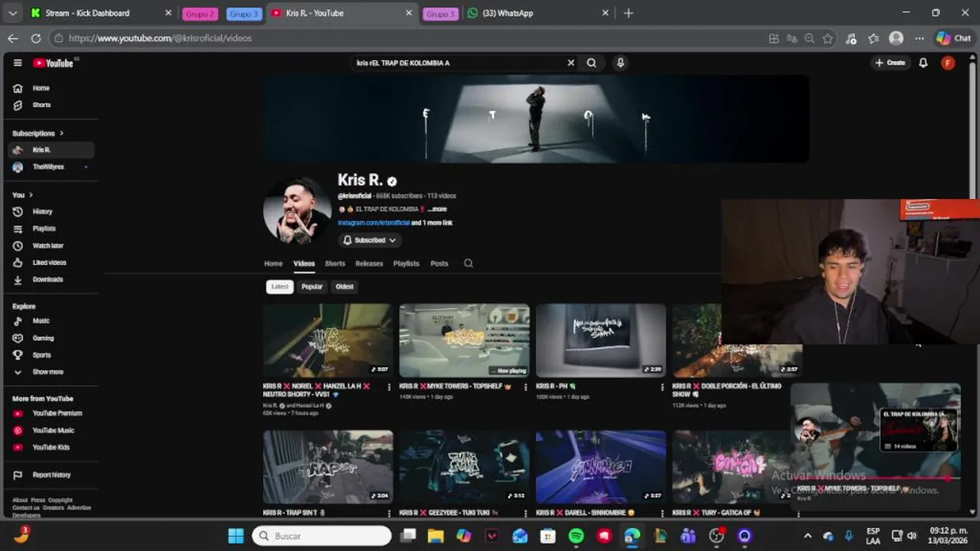Expand the Subscriptions section
The image size is (980, 551).
[38, 133]
